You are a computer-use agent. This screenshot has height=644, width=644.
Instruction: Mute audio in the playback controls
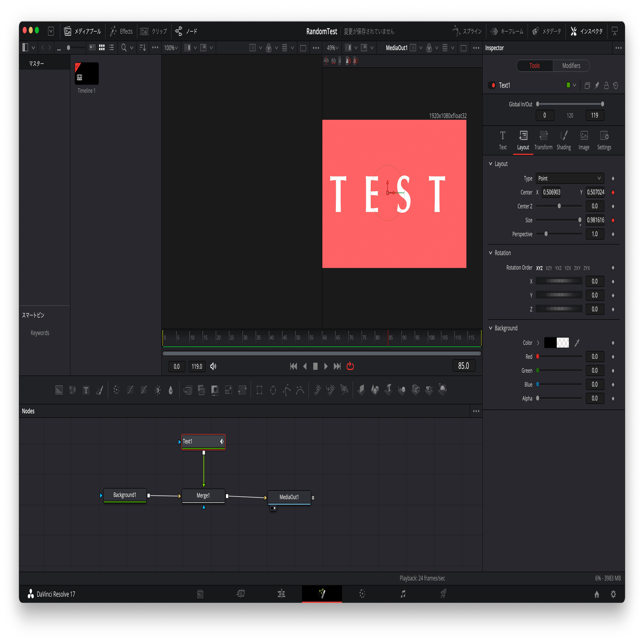pos(213,366)
